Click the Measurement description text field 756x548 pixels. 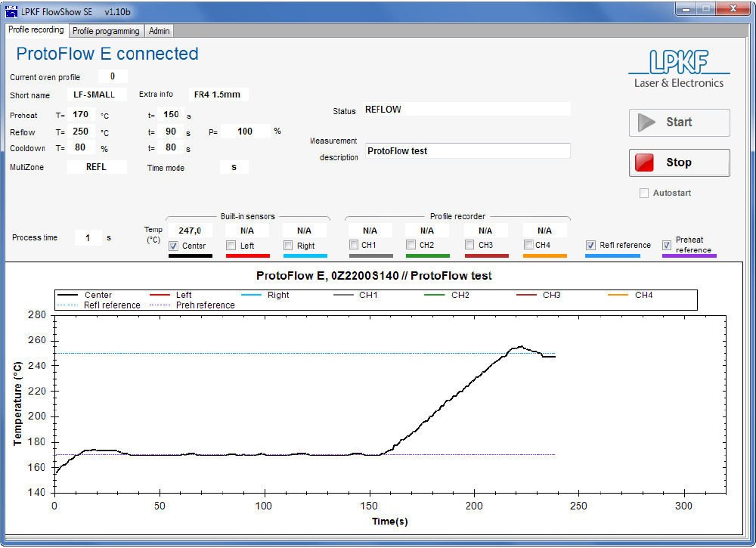click(x=466, y=151)
